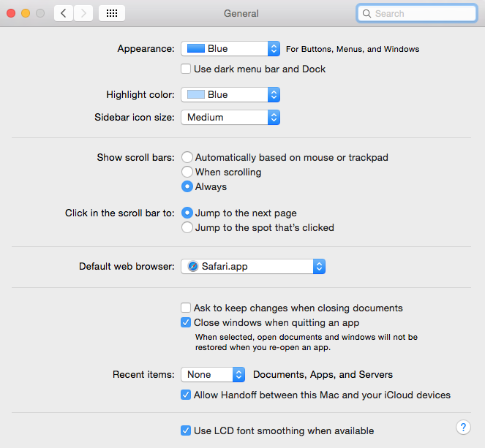Screen dimensions: 485x448
Task: Open the Appearance dropdown set to Blue
Action: point(230,48)
